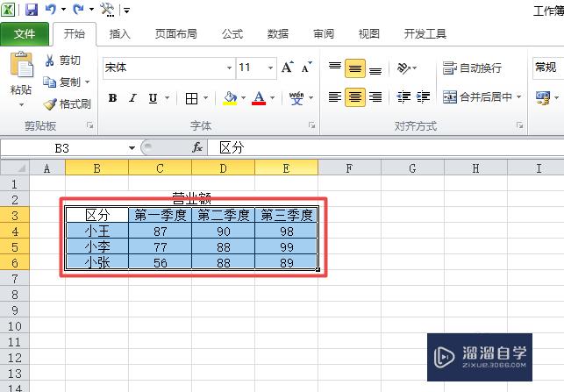This screenshot has height=392, width=564.
Task: Expand 合并后居中 dropdown arrow
Action: coord(518,97)
